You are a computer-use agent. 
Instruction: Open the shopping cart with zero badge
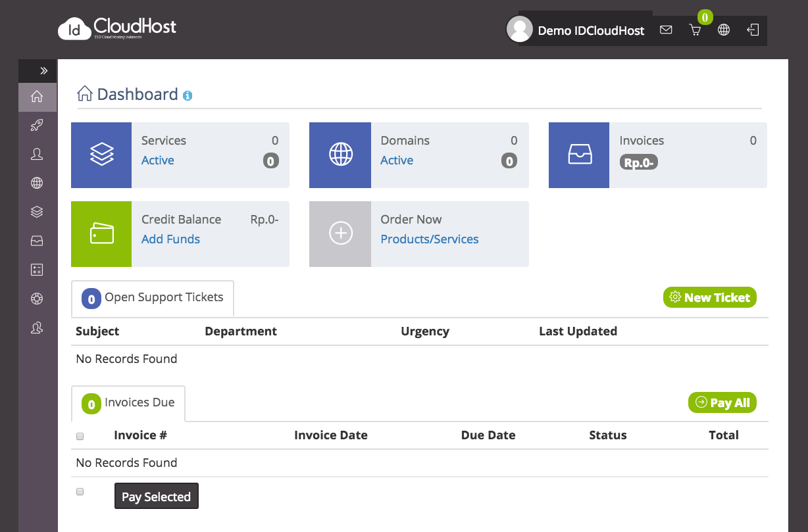coord(695,30)
